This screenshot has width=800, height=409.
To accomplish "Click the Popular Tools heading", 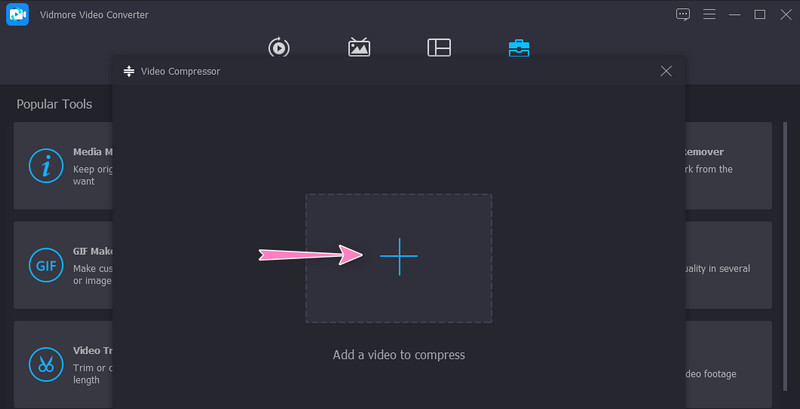I will click(54, 104).
